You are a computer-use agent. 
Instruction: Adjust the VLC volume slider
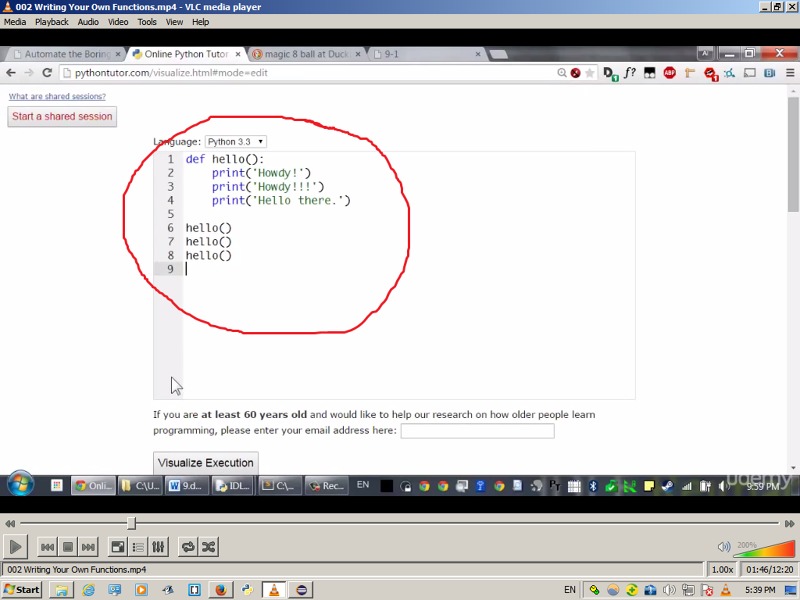click(758, 549)
